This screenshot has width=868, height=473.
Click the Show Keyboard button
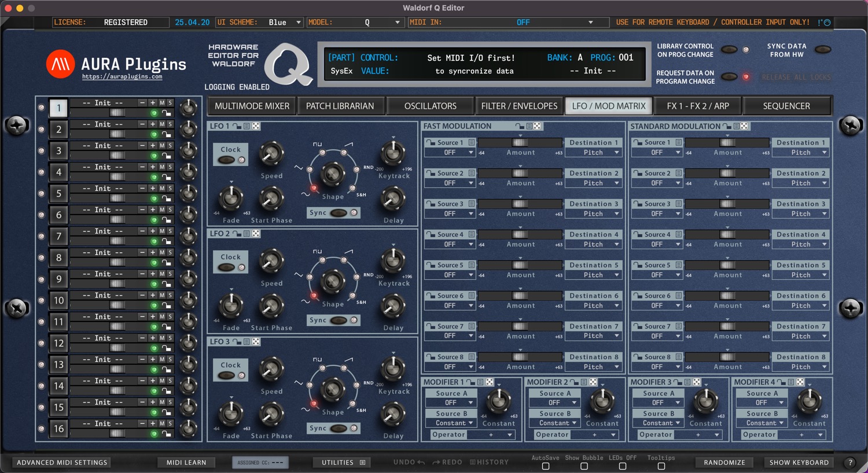[x=799, y=463]
